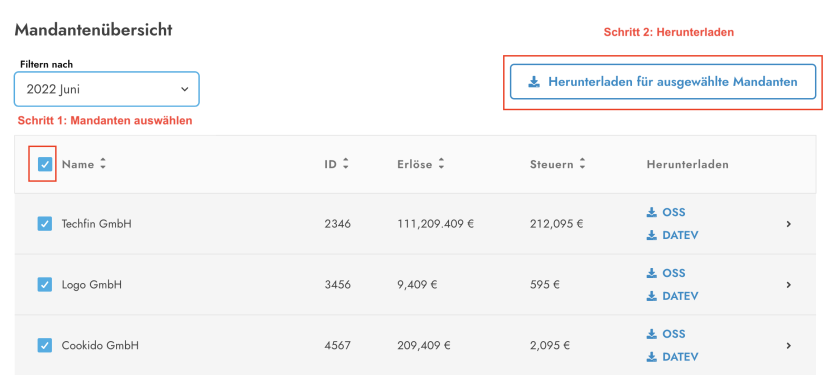Screen dimensions: 830x375
Task: Download DATEV file for Cookido GmbH
Action: point(672,357)
